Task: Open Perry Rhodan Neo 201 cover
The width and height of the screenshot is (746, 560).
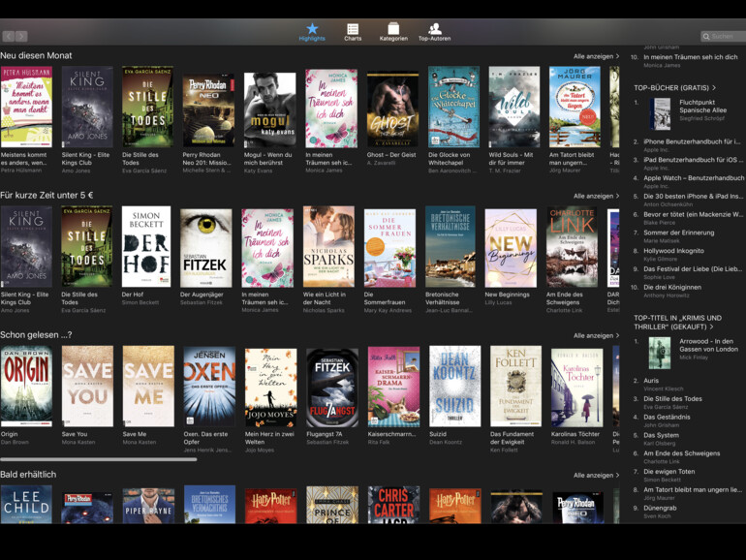Action: point(208,109)
